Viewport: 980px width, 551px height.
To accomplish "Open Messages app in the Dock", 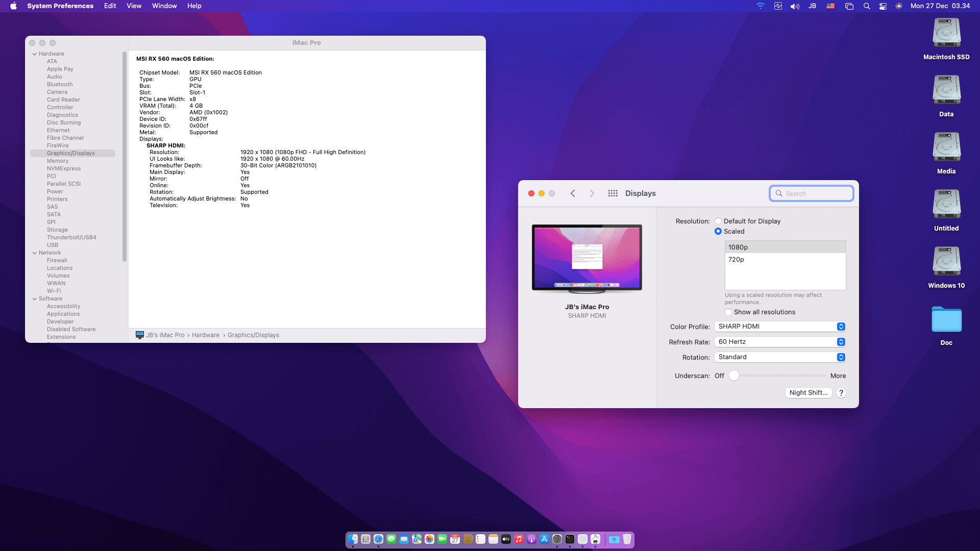I will 391,539.
